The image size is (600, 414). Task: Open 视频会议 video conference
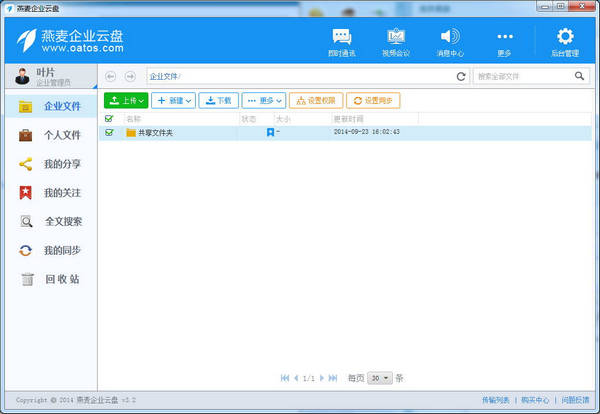pos(396,41)
